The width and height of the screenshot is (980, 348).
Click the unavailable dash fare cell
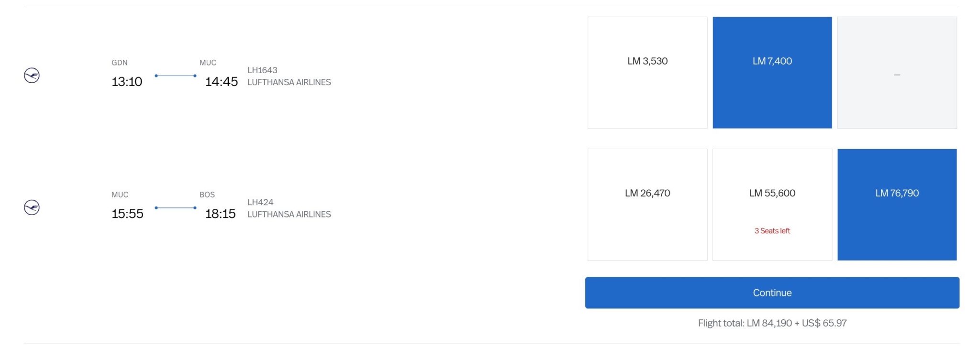coord(897,73)
